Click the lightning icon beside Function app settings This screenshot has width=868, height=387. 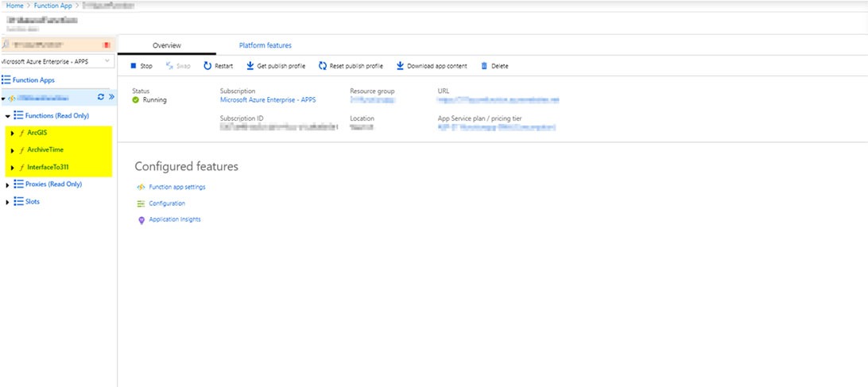point(141,187)
